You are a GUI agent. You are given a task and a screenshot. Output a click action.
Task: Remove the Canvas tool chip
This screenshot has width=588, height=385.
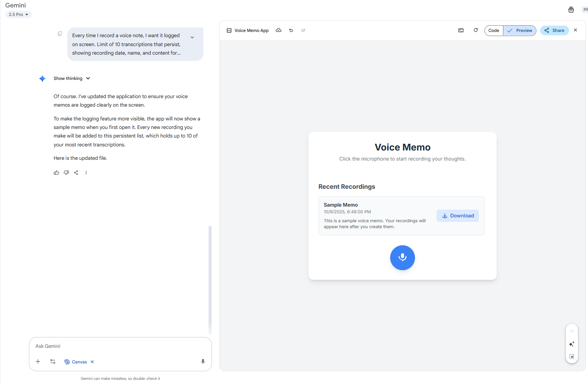click(92, 362)
